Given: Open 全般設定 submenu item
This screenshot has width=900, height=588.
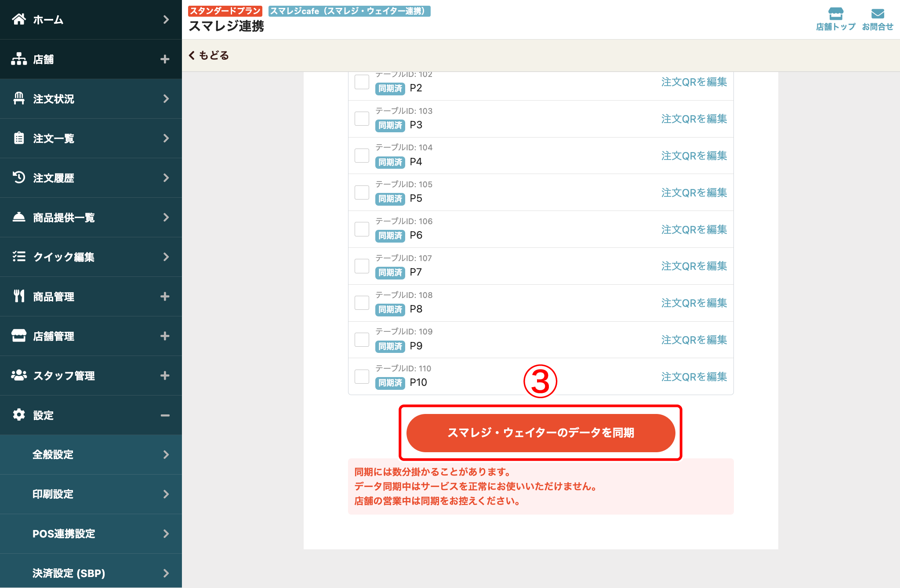Looking at the screenshot, I should click(x=91, y=455).
